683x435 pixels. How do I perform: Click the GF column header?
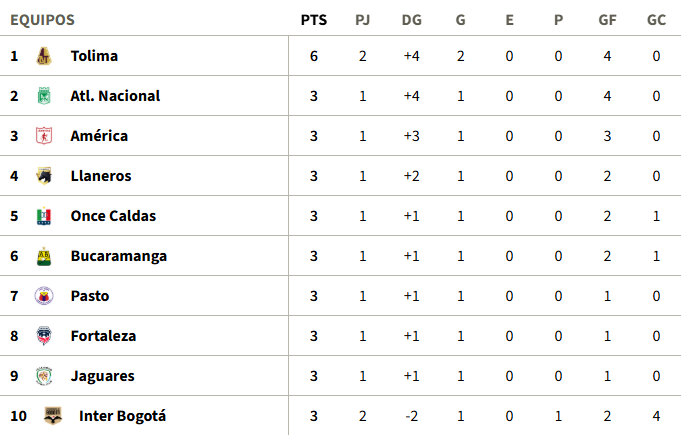click(607, 19)
